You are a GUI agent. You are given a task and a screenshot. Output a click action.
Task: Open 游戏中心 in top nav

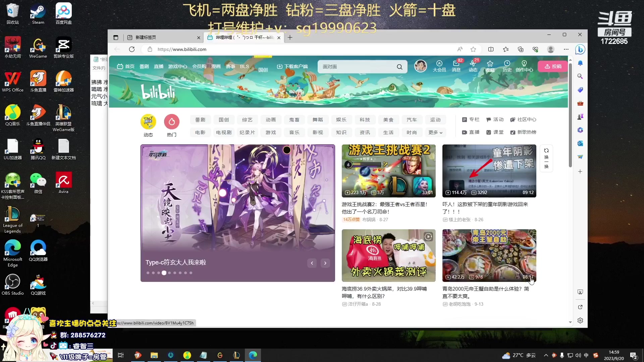tap(178, 66)
